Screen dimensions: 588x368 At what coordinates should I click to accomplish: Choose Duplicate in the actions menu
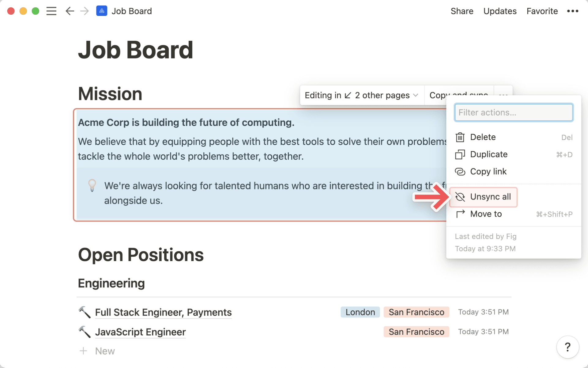pos(488,154)
